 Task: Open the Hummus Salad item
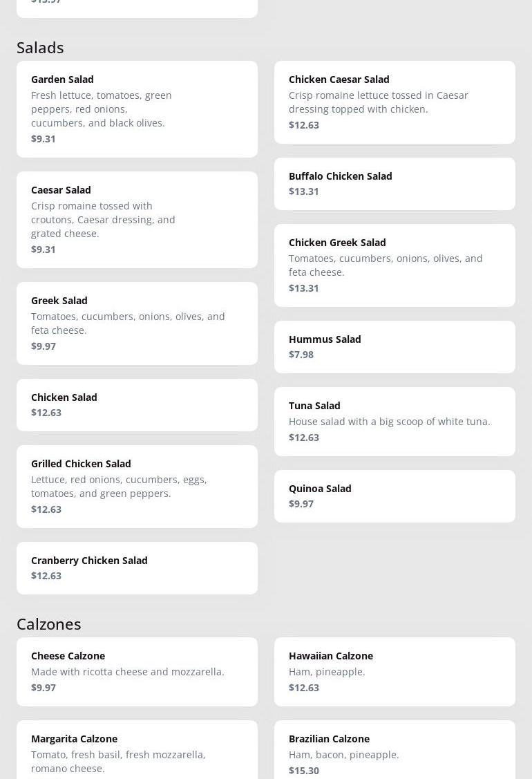click(x=395, y=346)
